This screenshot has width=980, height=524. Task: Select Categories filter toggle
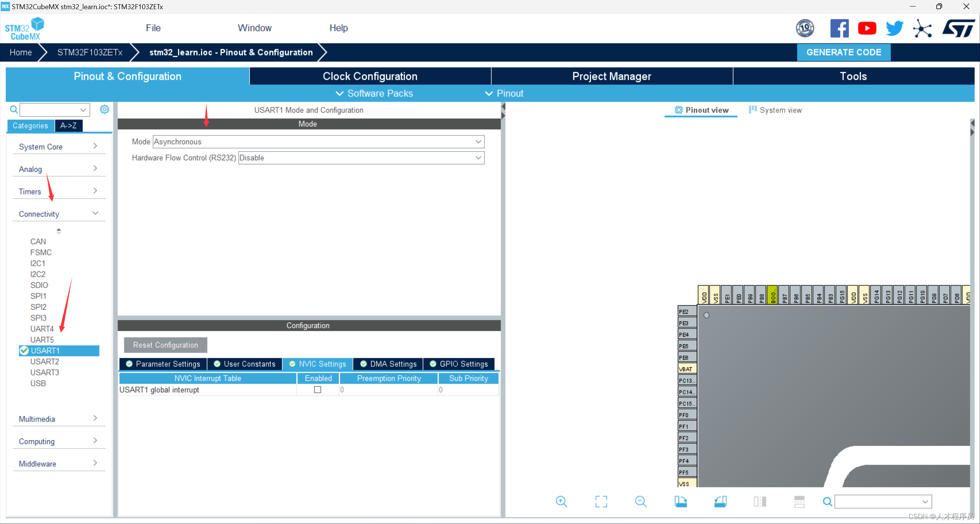tap(30, 126)
